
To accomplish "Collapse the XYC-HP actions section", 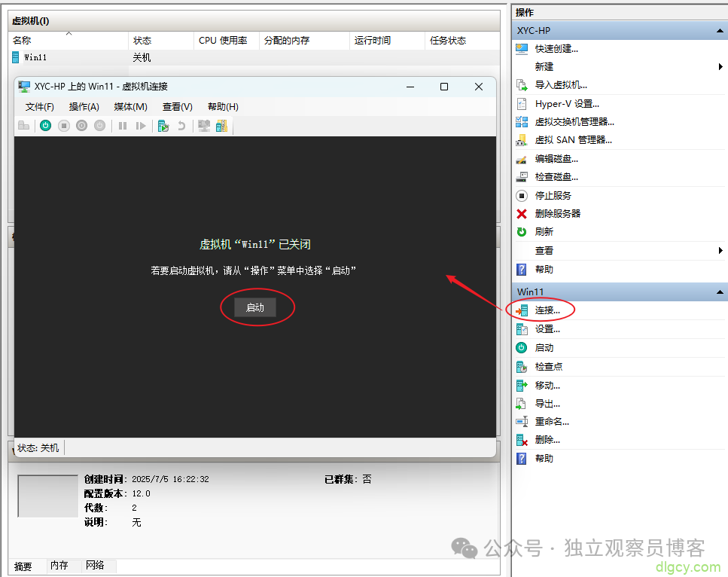I will click(720, 30).
